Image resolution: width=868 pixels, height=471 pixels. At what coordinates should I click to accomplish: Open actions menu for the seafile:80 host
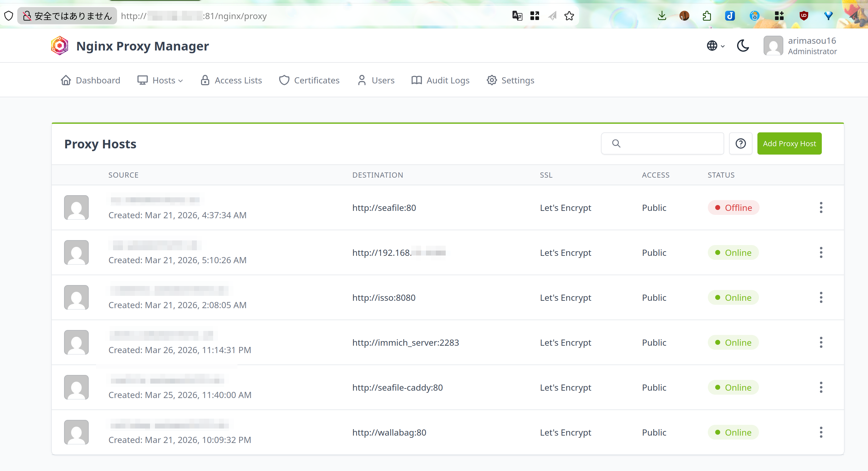point(821,207)
